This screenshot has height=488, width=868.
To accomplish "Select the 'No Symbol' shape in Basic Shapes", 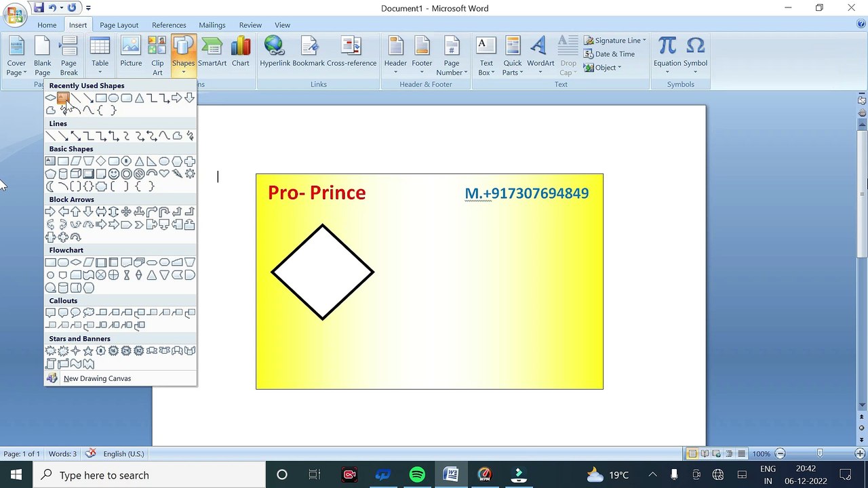I will pyautogui.click(x=139, y=174).
